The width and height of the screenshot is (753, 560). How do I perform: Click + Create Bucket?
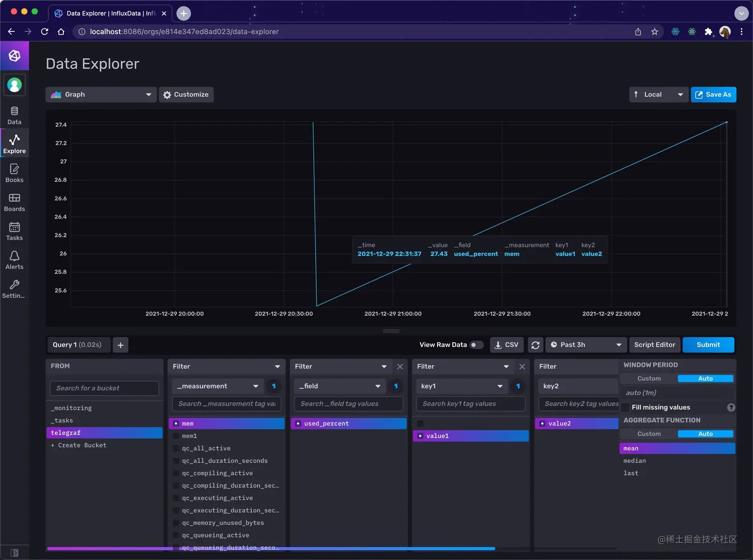point(79,446)
